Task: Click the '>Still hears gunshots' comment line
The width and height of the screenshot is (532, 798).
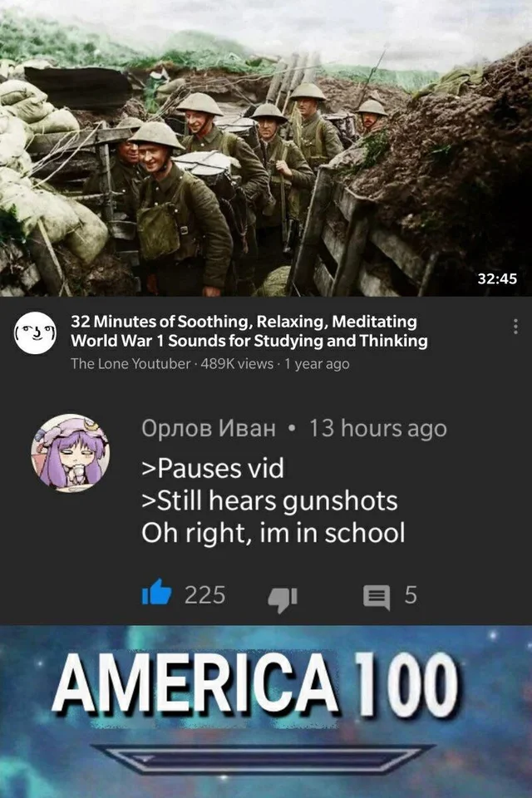Action: pos(270,500)
